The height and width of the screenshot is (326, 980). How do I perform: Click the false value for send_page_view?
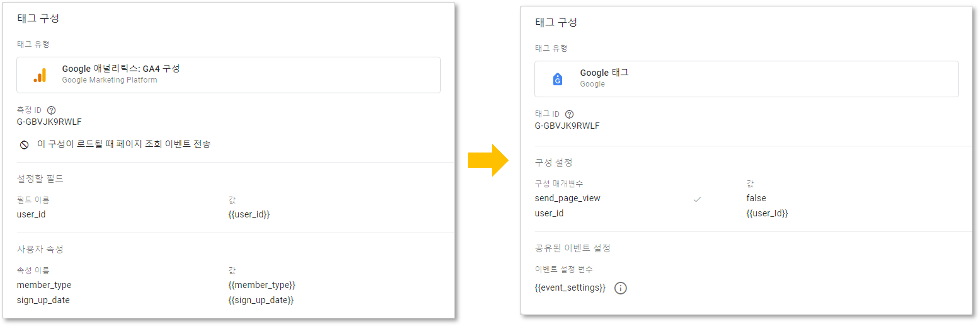(x=756, y=198)
